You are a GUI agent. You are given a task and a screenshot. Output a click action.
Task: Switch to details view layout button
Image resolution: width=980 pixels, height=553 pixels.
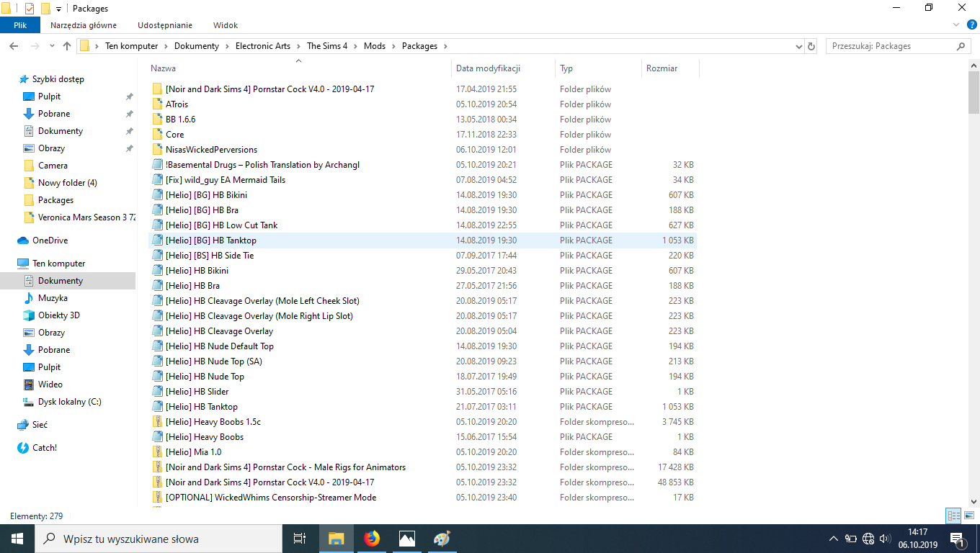(x=953, y=516)
